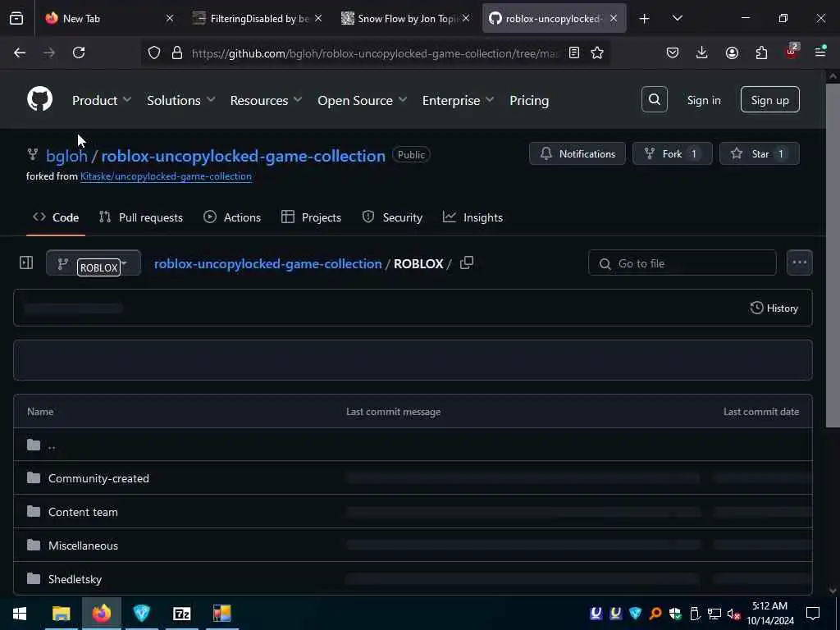Open the Projects tab
Image resolution: width=840 pixels, height=630 pixels.
click(x=311, y=217)
